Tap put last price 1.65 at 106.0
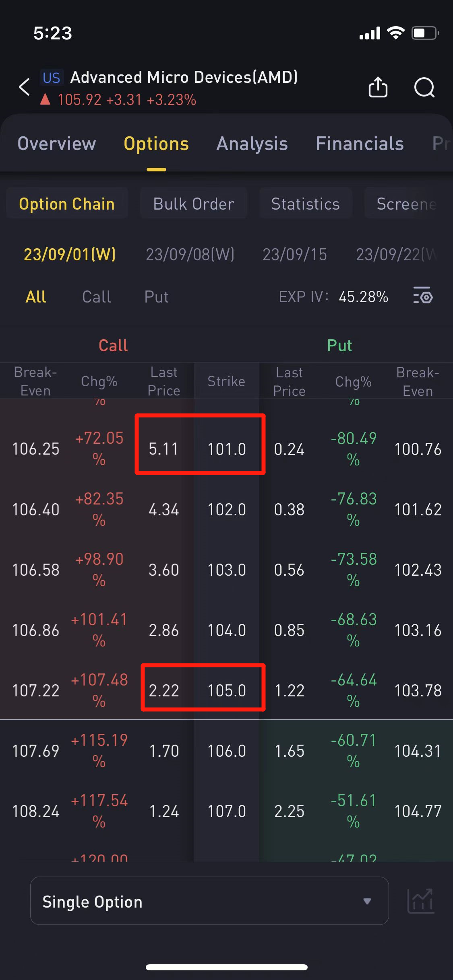The image size is (453, 980). point(289,751)
